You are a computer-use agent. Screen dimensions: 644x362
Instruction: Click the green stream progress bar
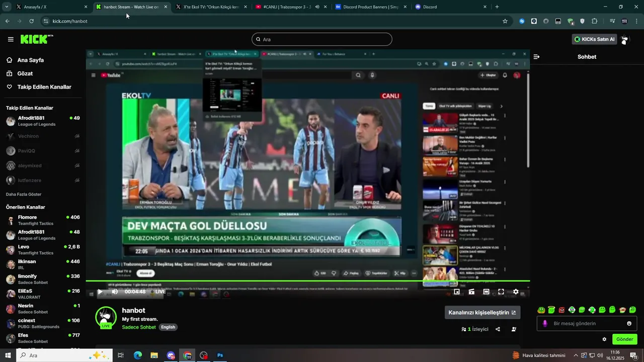[307, 281]
